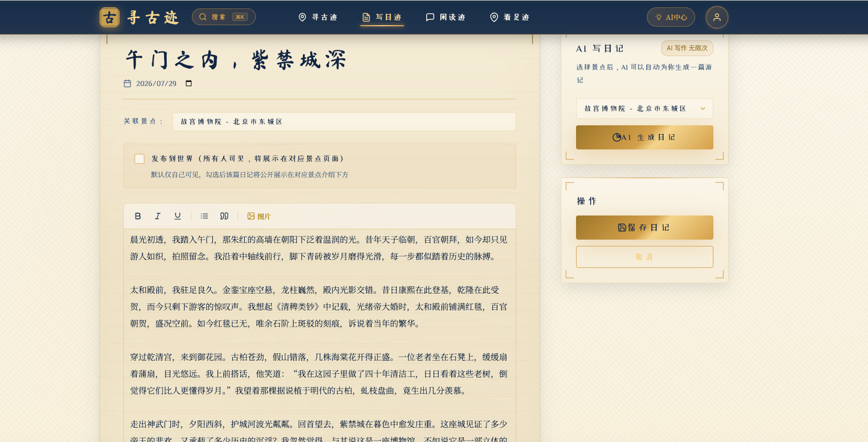The height and width of the screenshot is (442, 868).
Task: Click the AI 写日记 panel heading
Action: (x=600, y=48)
